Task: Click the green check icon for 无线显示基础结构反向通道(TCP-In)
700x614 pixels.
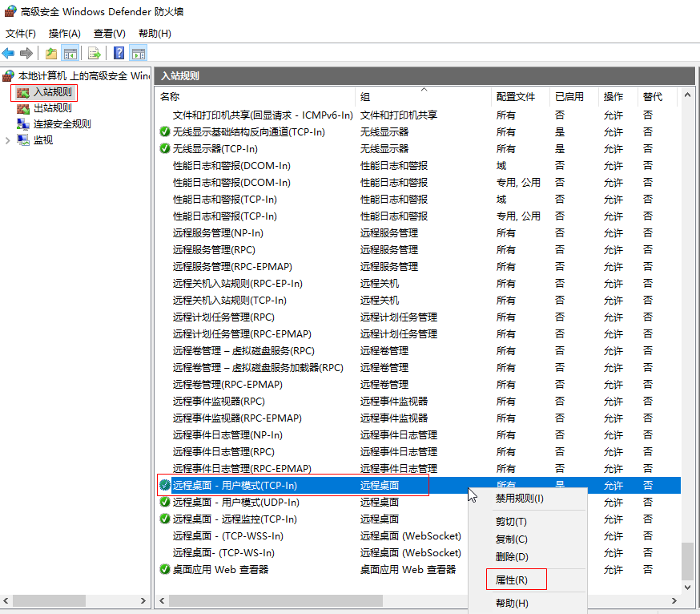Action: (165, 131)
